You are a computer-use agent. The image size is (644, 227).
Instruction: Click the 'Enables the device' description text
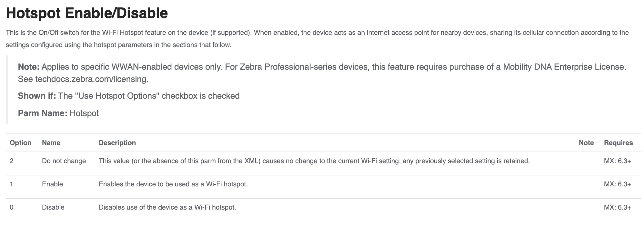click(173, 184)
